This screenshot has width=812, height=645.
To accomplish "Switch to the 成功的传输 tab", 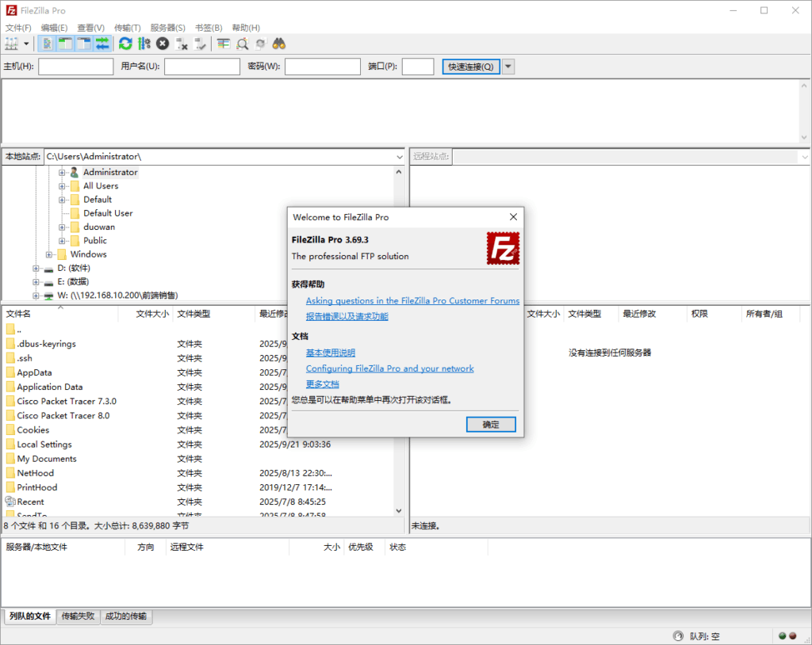I will tap(125, 616).
